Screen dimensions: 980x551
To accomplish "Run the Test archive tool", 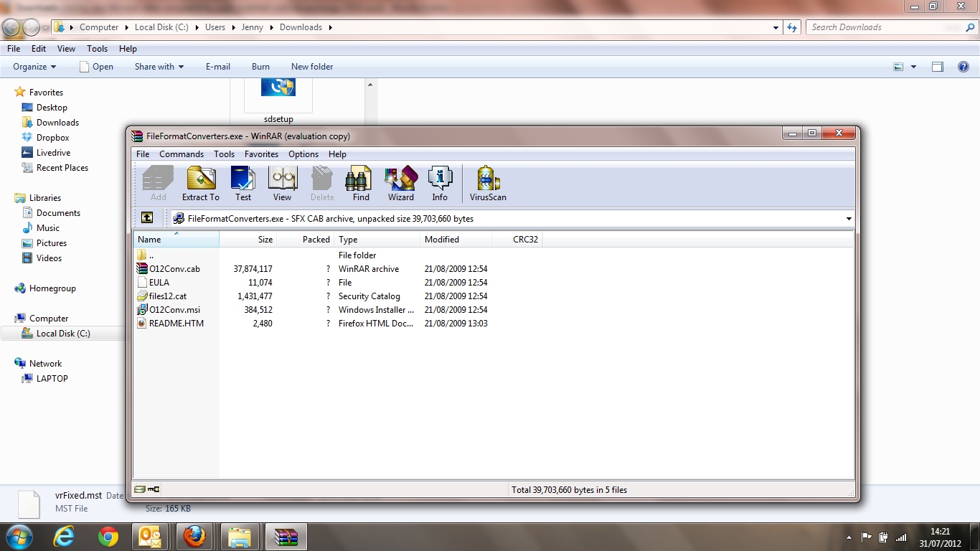I will 243,184.
